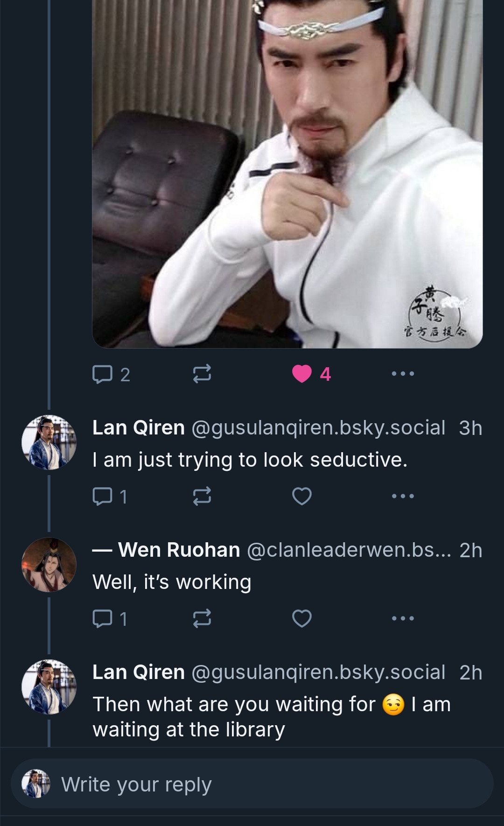Open more options for the photo post
The width and height of the screenshot is (504, 826).
pyautogui.click(x=403, y=374)
